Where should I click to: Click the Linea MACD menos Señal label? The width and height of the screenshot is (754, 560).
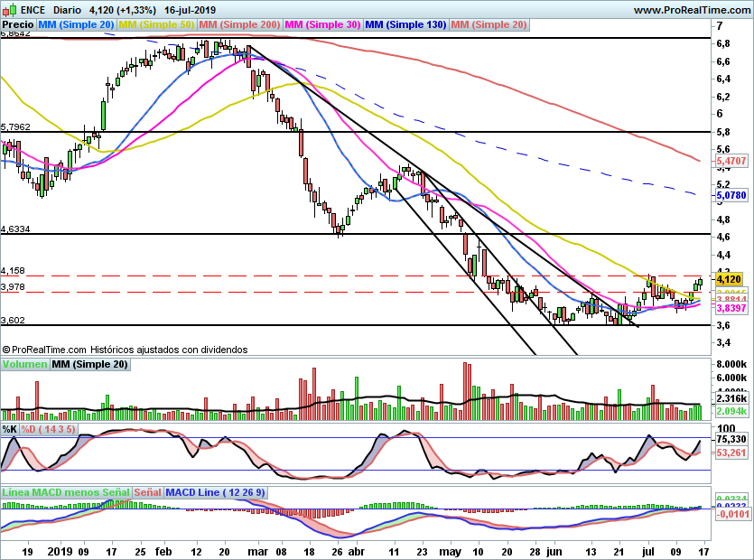[66, 493]
